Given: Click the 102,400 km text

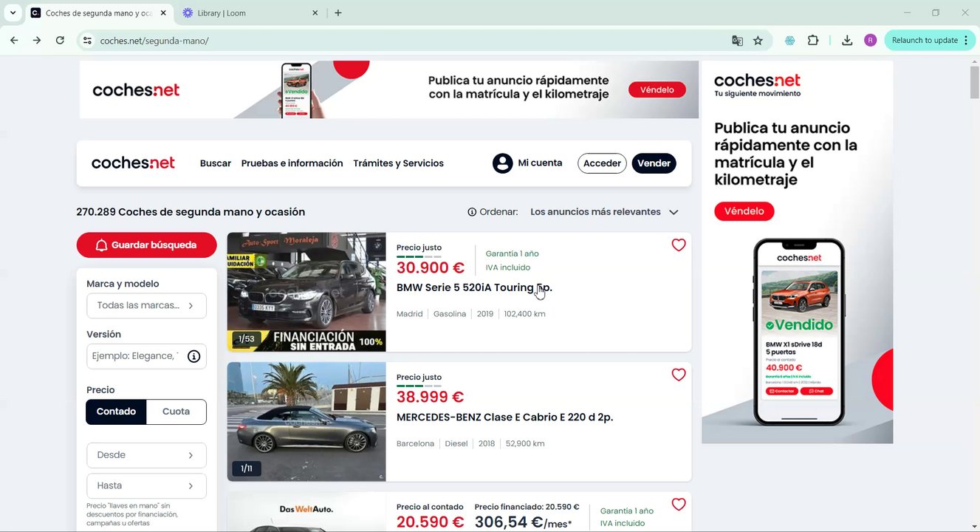Looking at the screenshot, I should [x=524, y=314].
